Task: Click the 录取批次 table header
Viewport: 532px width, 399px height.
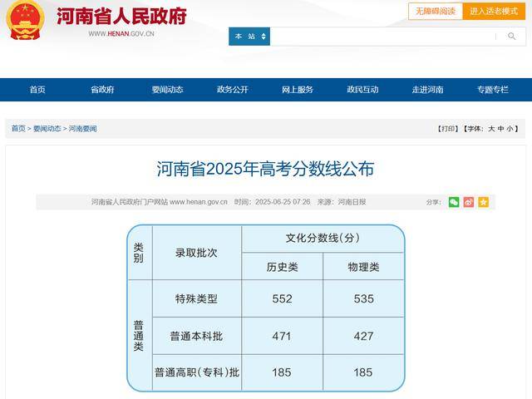Action: tap(196, 253)
